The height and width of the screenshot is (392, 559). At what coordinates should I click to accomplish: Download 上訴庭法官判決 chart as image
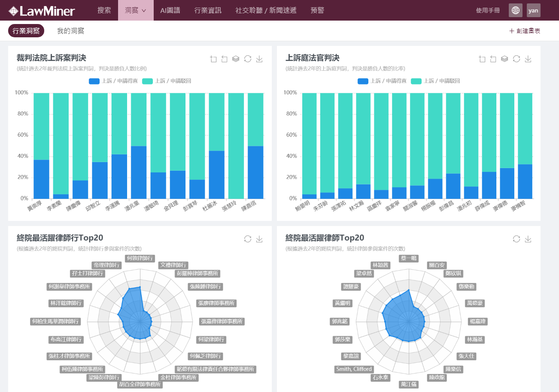pyautogui.click(x=528, y=59)
